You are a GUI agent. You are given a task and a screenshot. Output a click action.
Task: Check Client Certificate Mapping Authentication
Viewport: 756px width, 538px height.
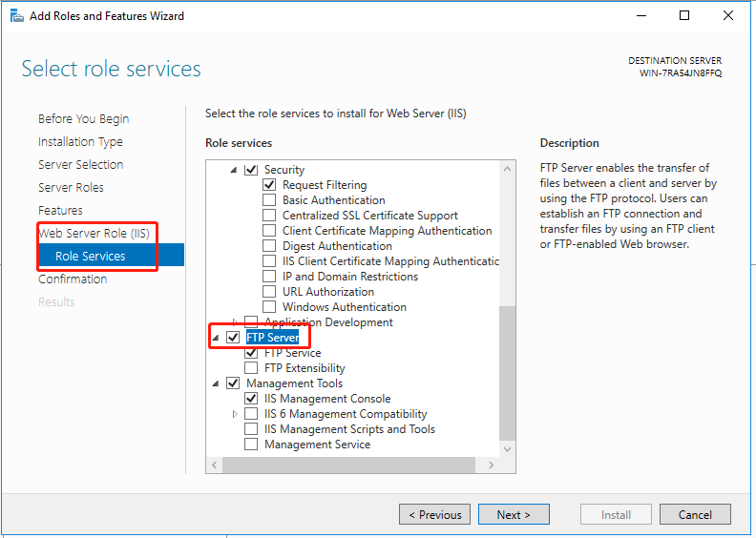(269, 231)
